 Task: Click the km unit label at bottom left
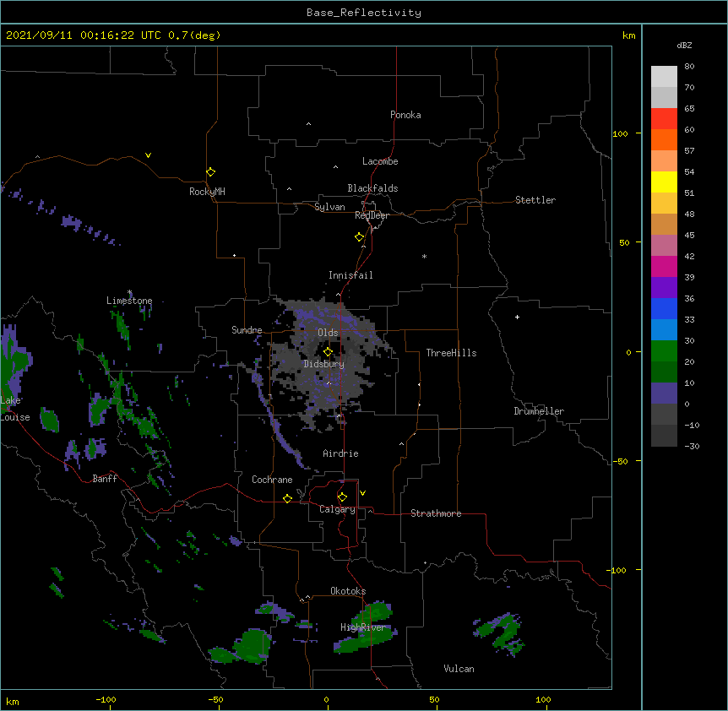pyautogui.click(x=13, y=701)
